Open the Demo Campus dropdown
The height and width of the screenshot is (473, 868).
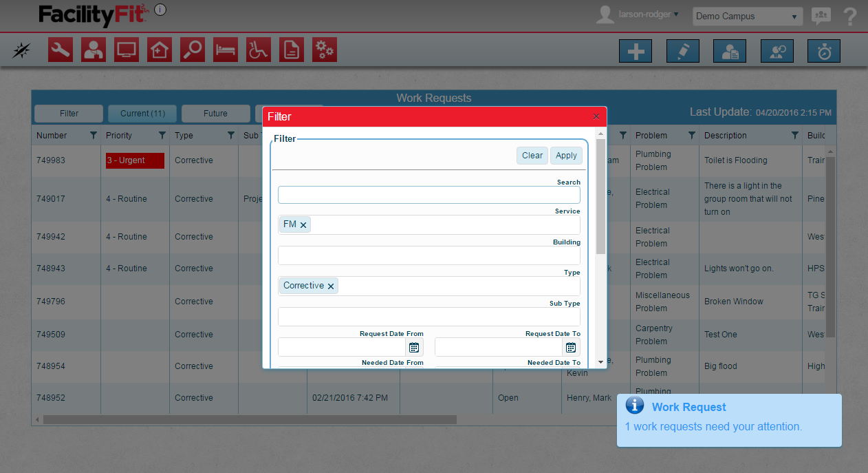pyautogui.click(x=747, y=16)
